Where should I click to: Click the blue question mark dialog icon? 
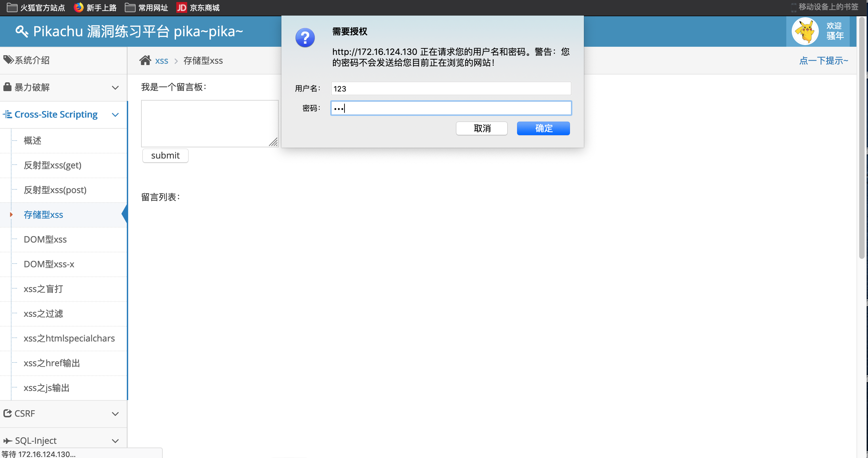tap(305, 38)
